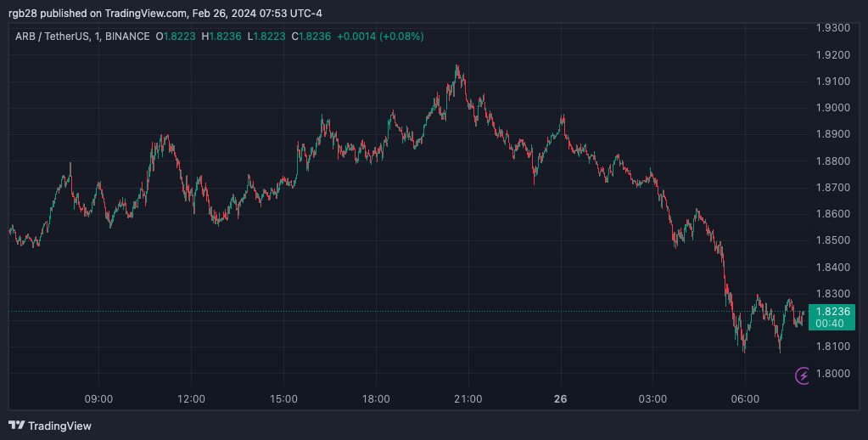
Task: Click the 1.9300 price axis label
Action: pos(832,28)
